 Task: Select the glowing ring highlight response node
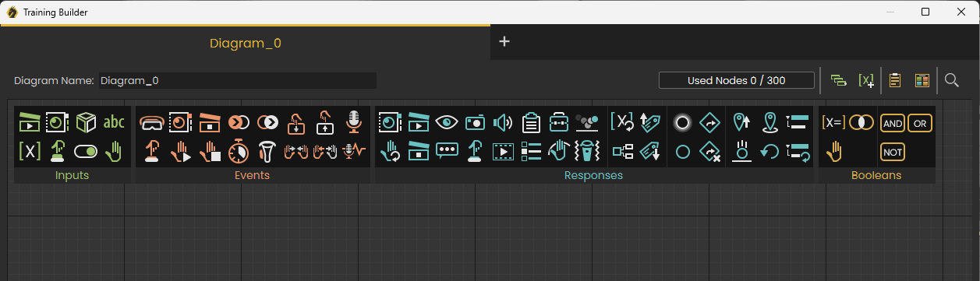coord(683,122)
